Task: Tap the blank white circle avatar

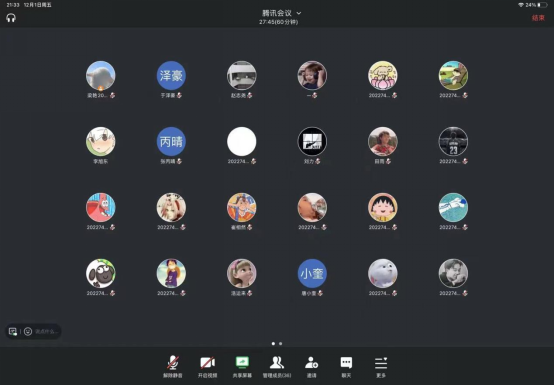Action: 242,141
